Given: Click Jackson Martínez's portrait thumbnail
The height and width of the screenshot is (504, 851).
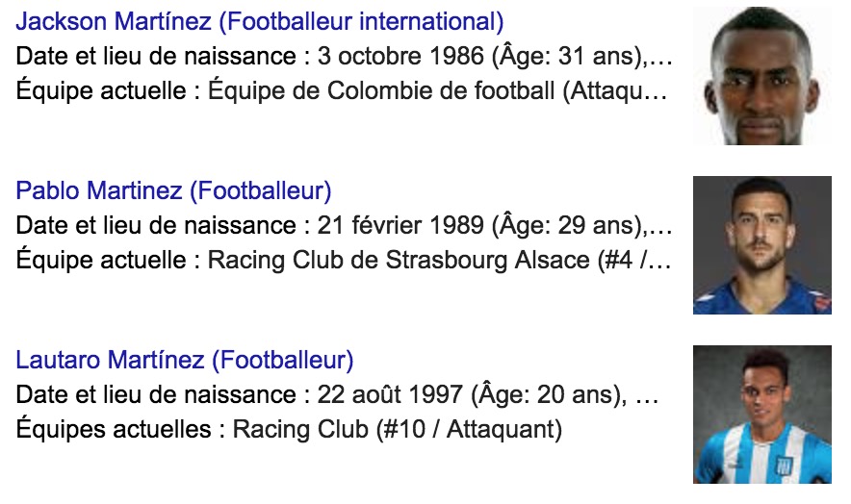Looking at the screenshot, I should coord(761,76).
